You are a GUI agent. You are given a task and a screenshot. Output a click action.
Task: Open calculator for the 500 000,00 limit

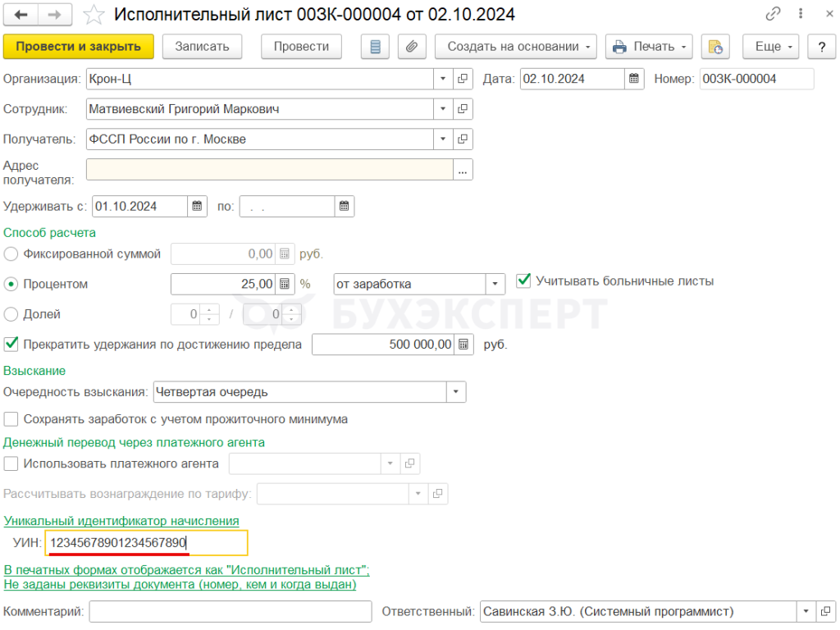tap(463, 345)
